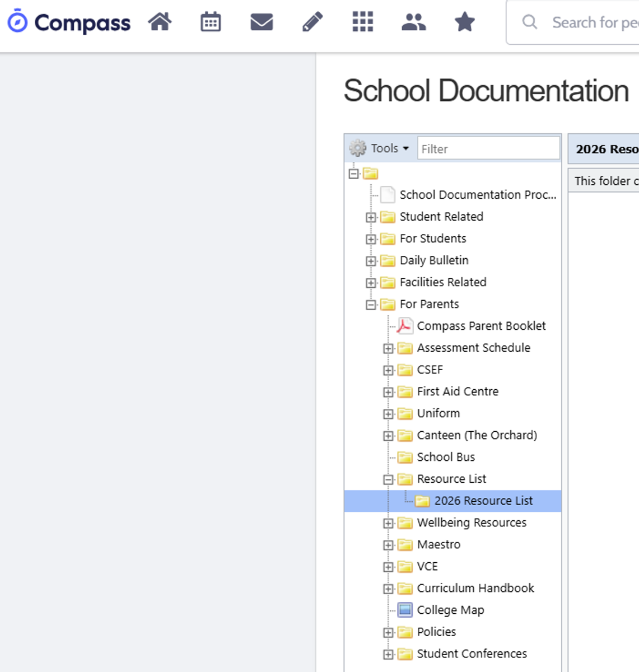Image resolution: width=639 pixels, height=672 pixels.
Task: Open the envelope messages icon
Action: coord(262,22)
